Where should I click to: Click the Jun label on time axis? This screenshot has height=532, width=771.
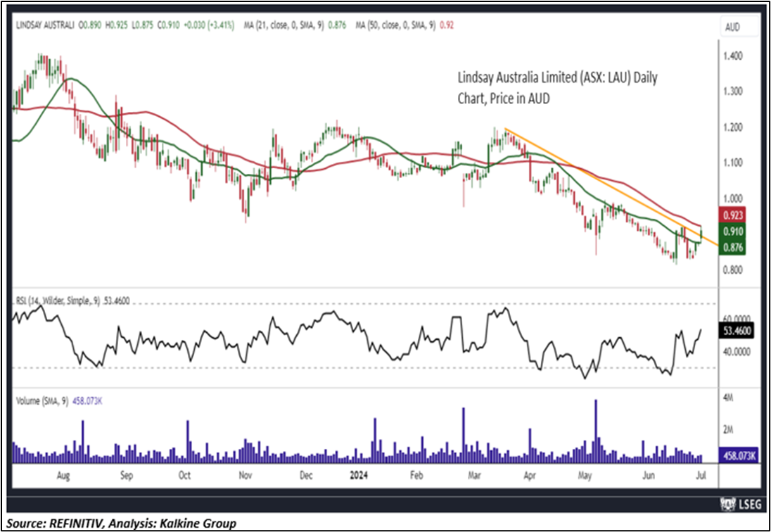(649, 476)
